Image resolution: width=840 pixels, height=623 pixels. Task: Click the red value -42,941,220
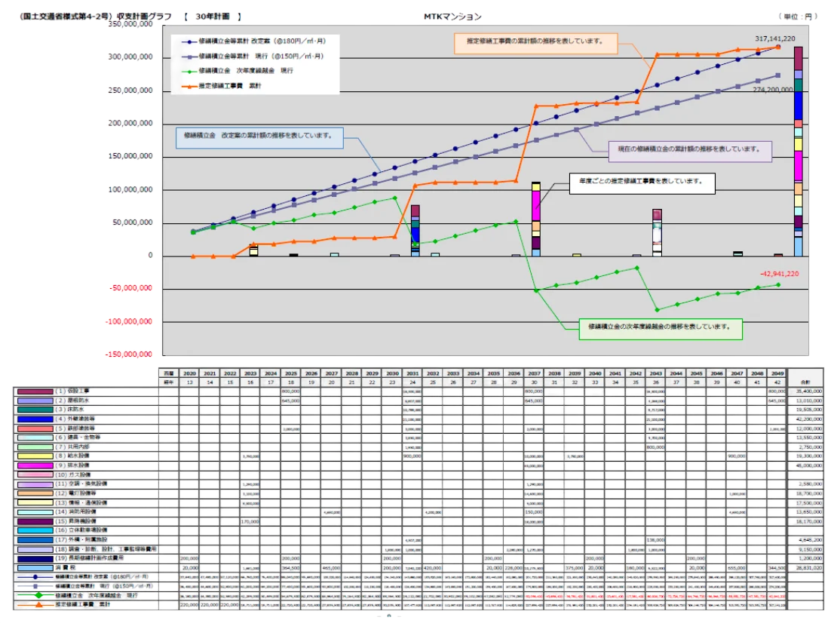(779, 274)
